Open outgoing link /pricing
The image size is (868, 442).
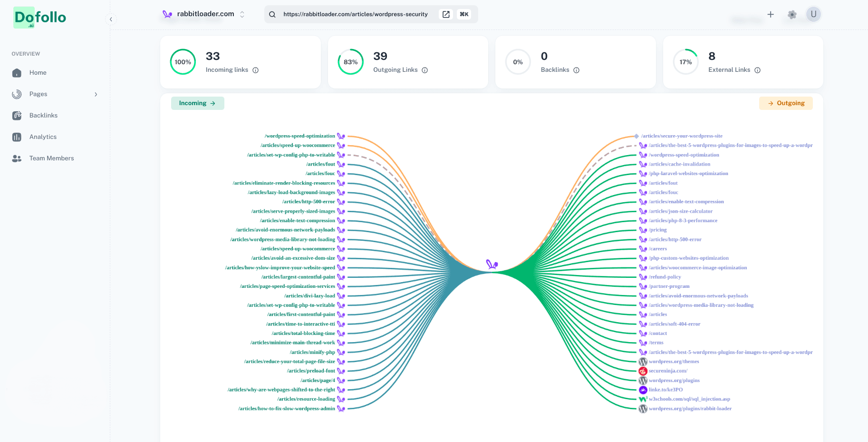[657, 230]
